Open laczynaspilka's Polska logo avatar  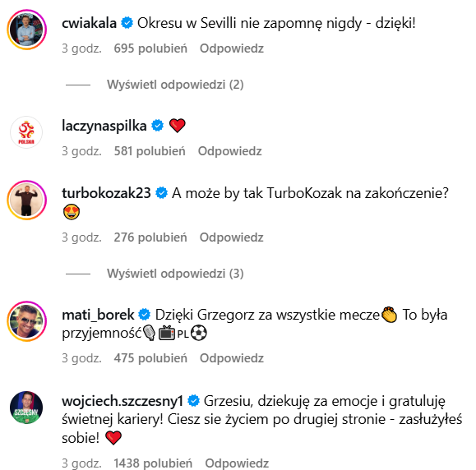(x=26, y=132)
